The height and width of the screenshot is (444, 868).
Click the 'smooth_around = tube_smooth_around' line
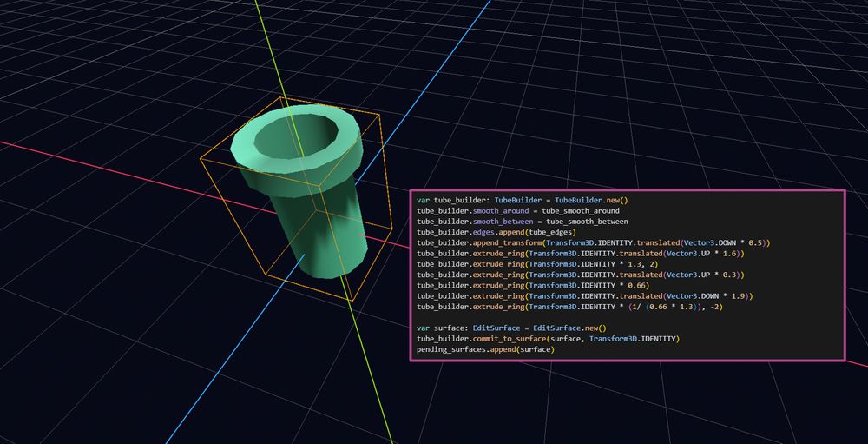[518, 210]
